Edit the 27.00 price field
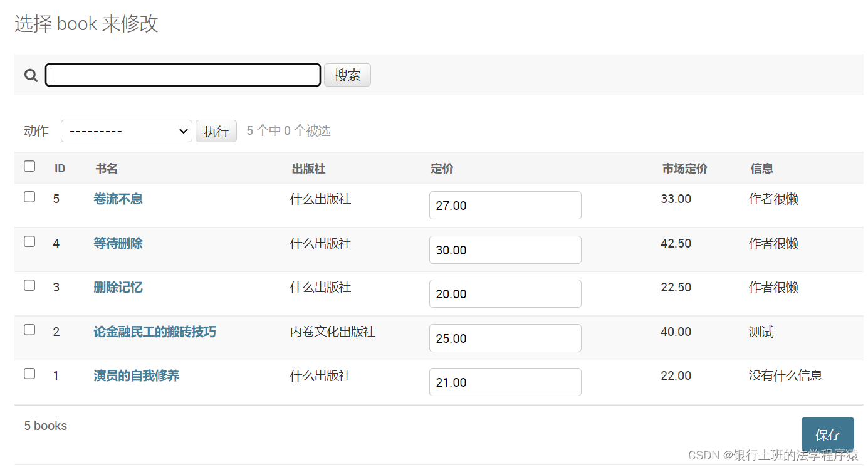 point(505,206)
